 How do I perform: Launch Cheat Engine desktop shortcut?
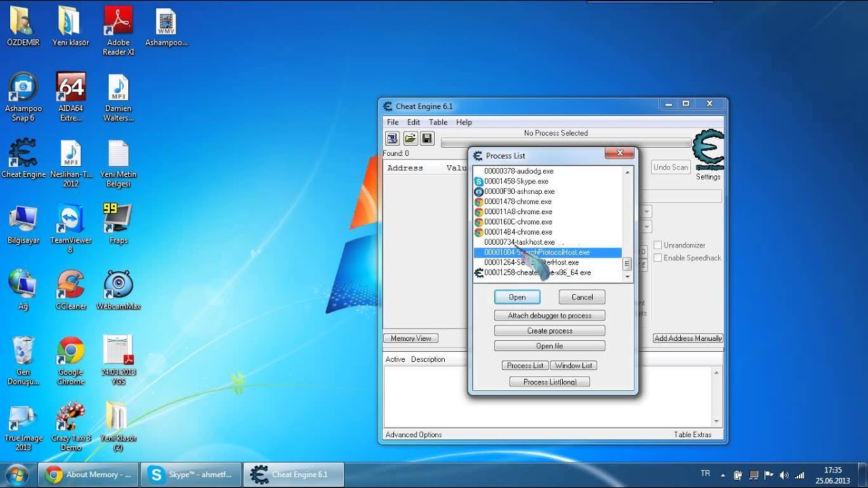tap(23, 158)
